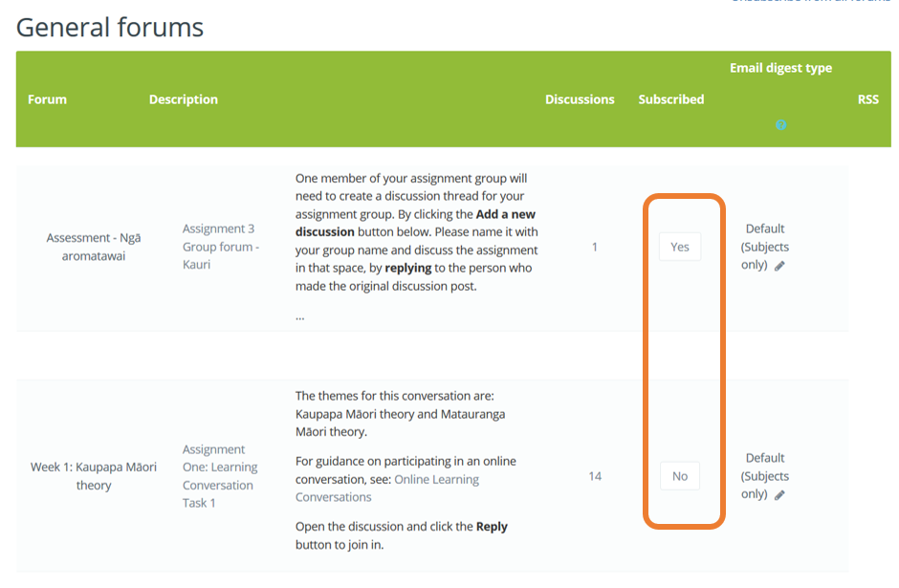Click the Description column header
The height and width of the screenshot is (588, 899).
point(184,99)
